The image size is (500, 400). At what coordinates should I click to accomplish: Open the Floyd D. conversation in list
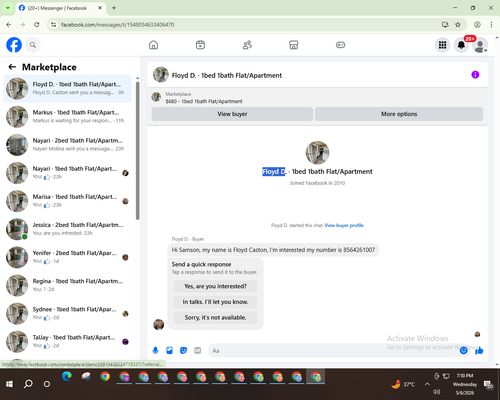point(67,89)
